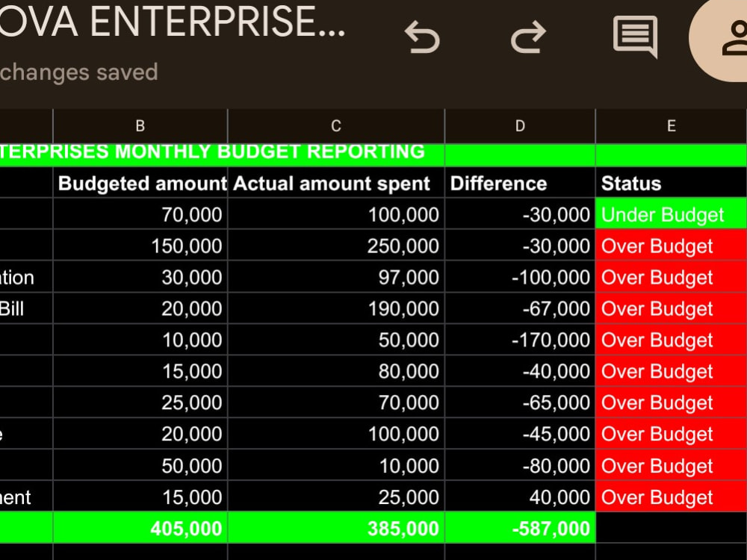Select column D header

click(520, 126)
